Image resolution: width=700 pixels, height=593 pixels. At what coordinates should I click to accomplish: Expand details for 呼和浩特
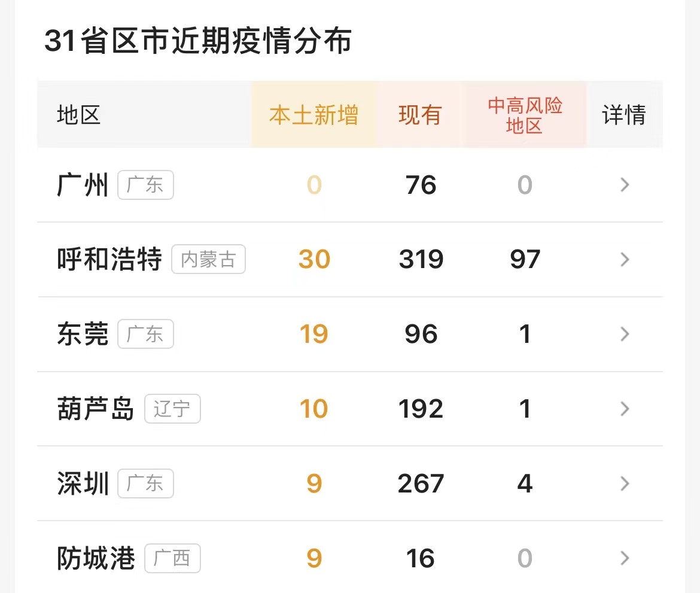(x=624, y=259)
